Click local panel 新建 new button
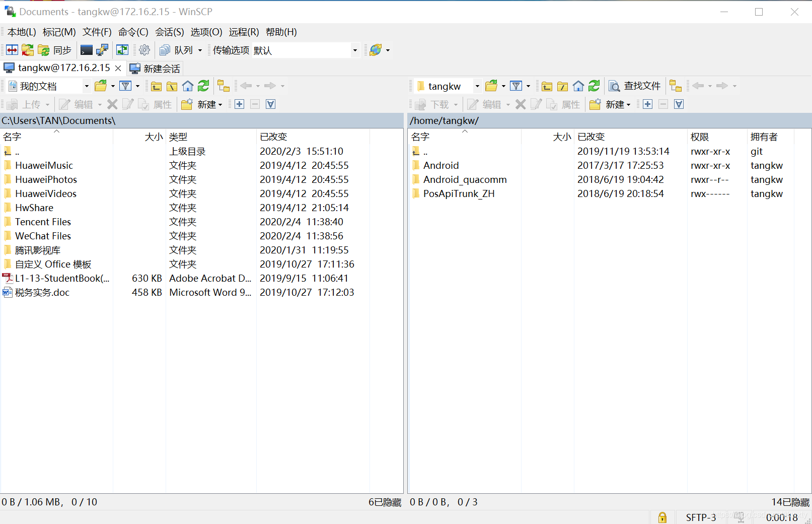Viewport: 812px width, 524px height. coord(202,104)
